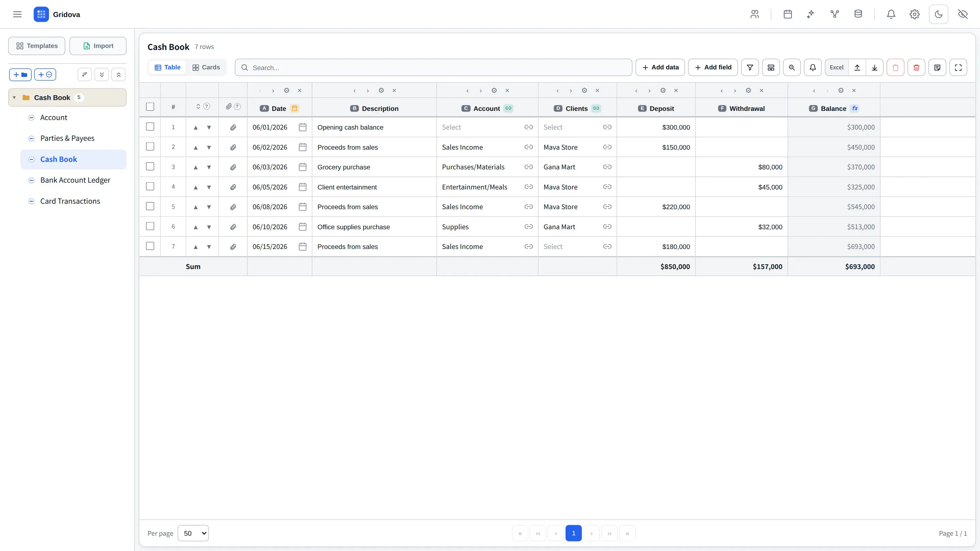Click the Import button
Screen dimensions: 980x551
98,46
